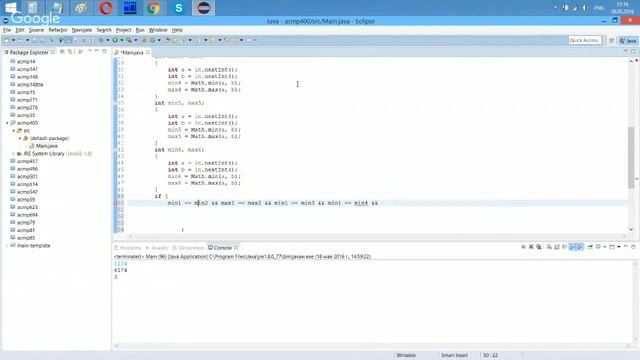Click the Windows Start button

tap(11, 7)
